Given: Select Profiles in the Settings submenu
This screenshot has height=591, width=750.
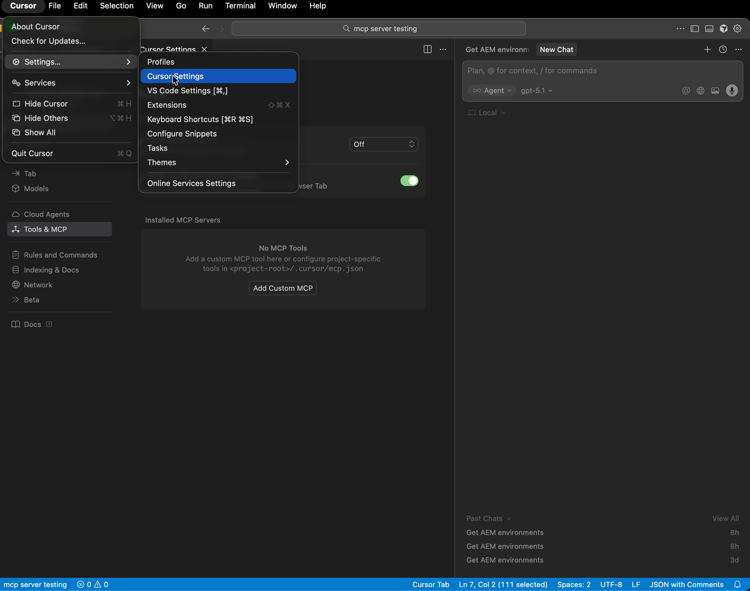Looking at the screenshot, I should pos(218,62).
